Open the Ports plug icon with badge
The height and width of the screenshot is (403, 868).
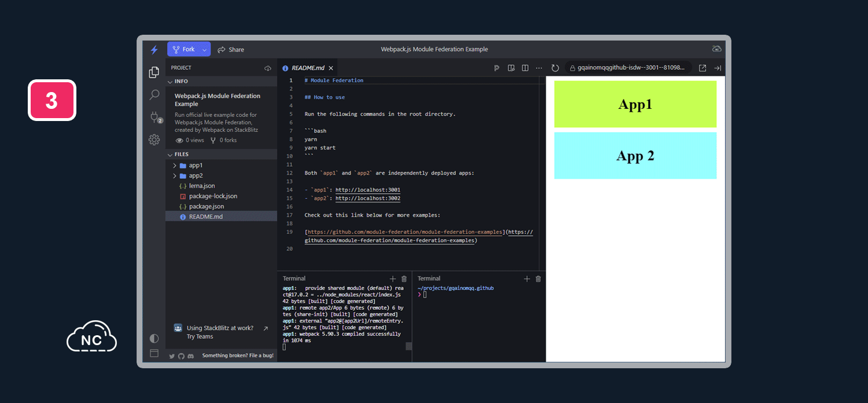(155, 118)
